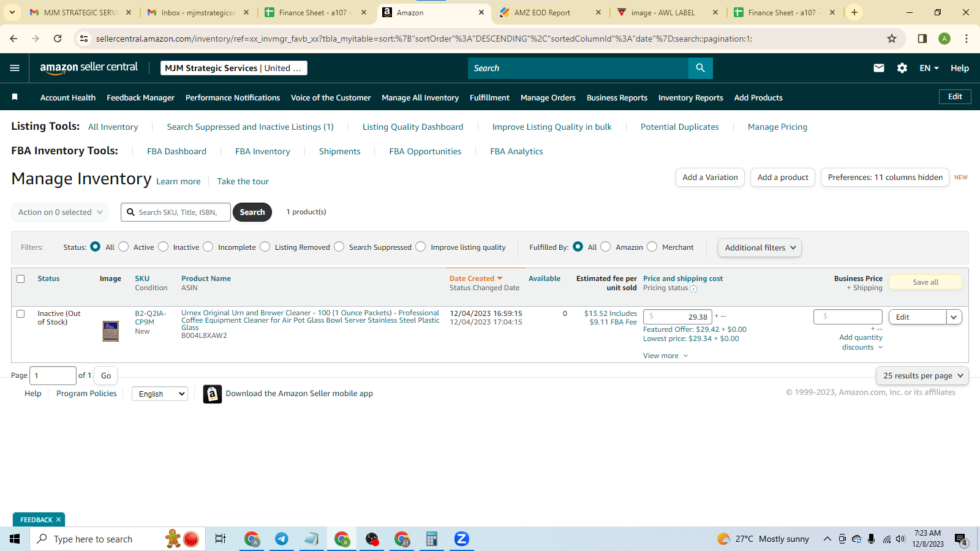The image size is (980, 551).
Task: Click the SKU search input field
Action: point(176,212)
